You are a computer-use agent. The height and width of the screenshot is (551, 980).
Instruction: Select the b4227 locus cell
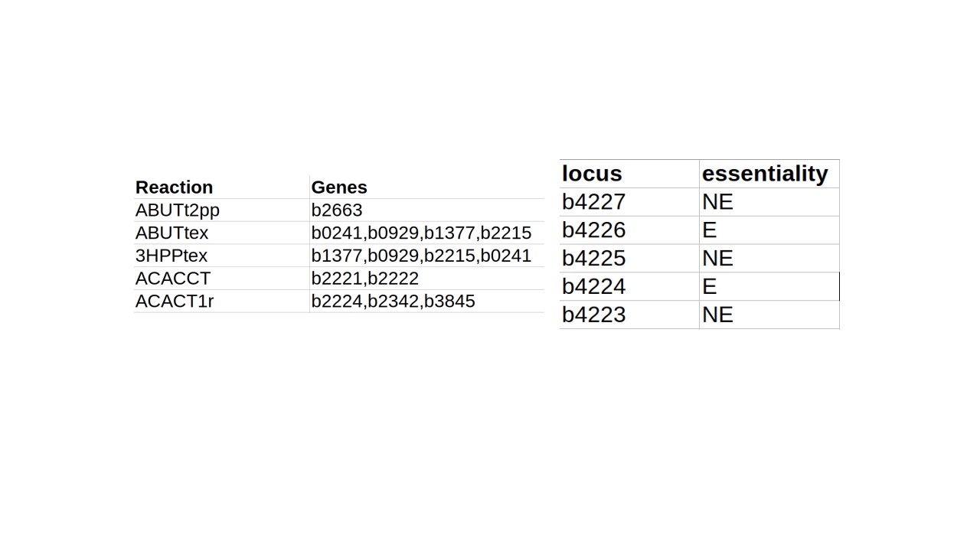(x=594, y=202)
